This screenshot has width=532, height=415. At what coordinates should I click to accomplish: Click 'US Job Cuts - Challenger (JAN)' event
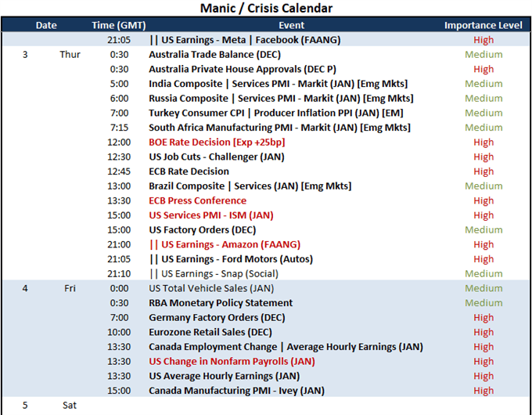pyautogui.click(x=217, y=157)
